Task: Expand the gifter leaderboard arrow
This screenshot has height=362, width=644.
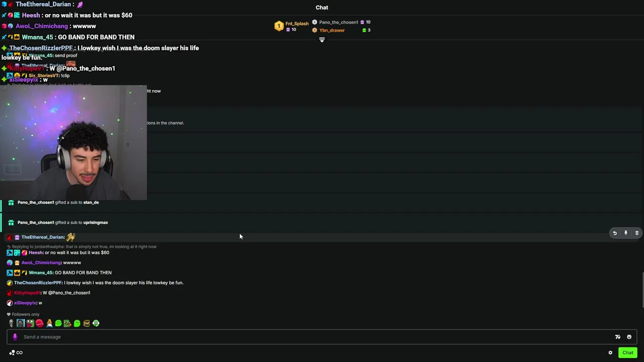Action: pos(322,40)
